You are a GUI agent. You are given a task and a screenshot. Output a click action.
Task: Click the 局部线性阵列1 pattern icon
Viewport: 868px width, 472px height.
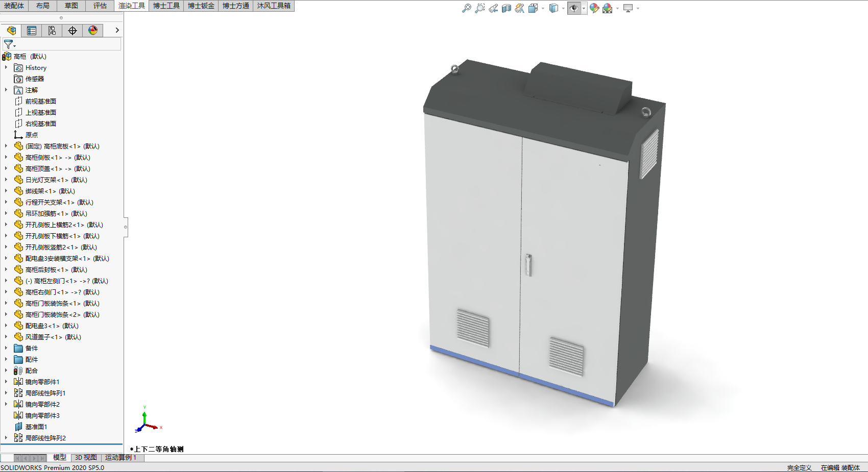click(18, 393)
